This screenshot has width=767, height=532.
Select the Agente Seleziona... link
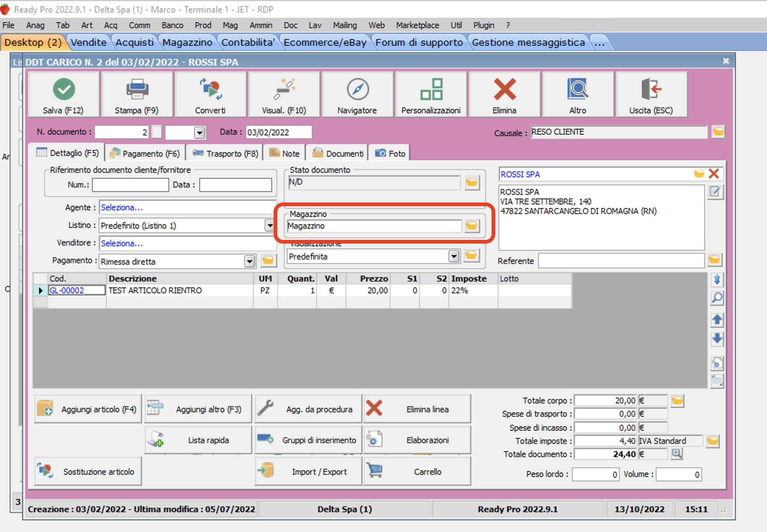tap(122, 207)
